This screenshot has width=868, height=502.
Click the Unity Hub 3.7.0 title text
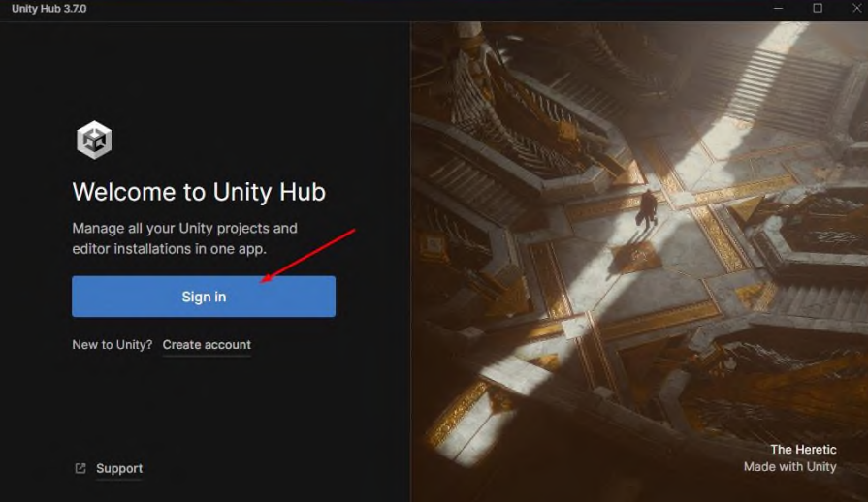point(48,9)
